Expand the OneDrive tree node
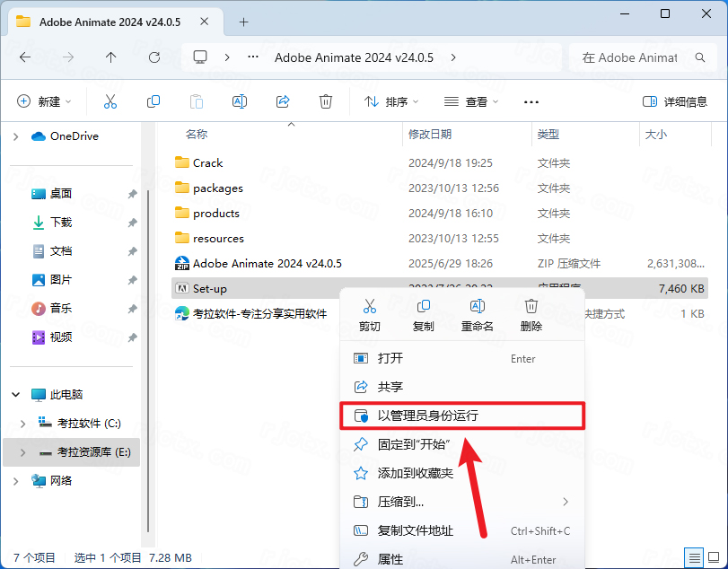 pyautogui.click(x=15, y=136)
